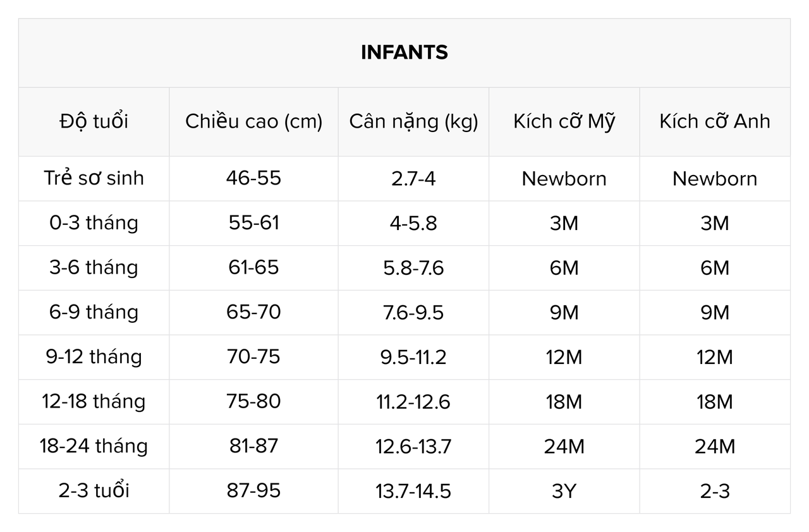Select the height cell "75-80"
Viewport: 809px width, 532px height.
click(253, 402)
